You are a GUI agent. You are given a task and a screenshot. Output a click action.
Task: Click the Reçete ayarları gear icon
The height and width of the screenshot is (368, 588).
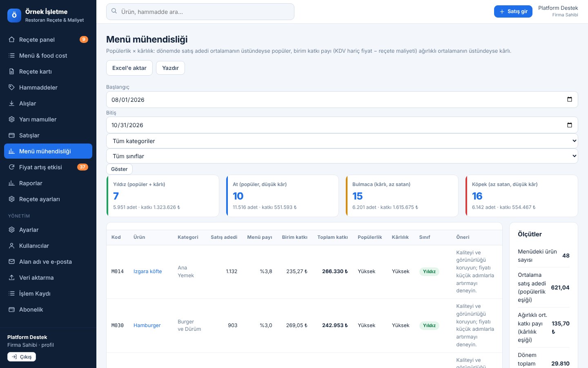pyautogui.click(x=11, y=199)
